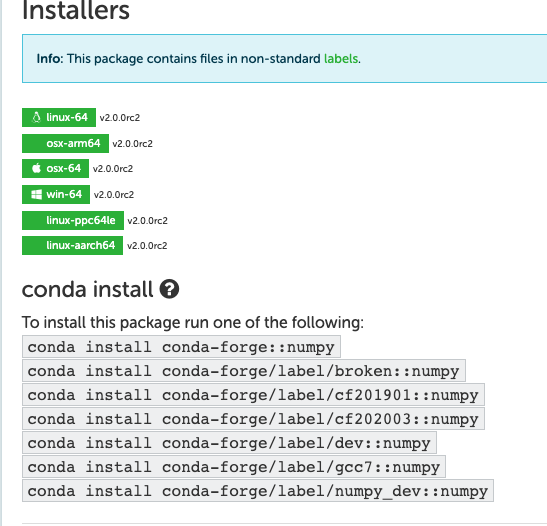The height and width of the screenshot is (526, 547).
Task: Click the cf202003 label install command
Action: (x=253, y=419)
